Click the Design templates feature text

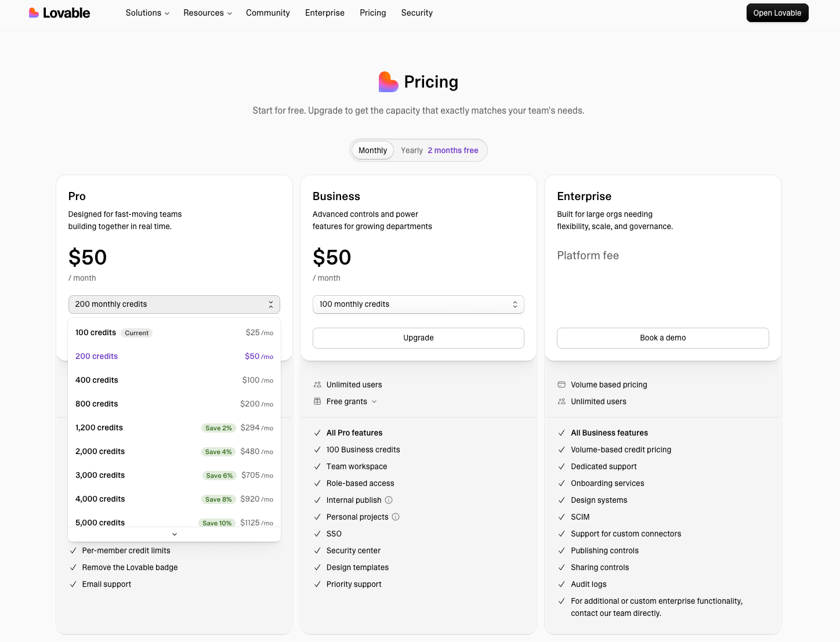pos(357,567)
